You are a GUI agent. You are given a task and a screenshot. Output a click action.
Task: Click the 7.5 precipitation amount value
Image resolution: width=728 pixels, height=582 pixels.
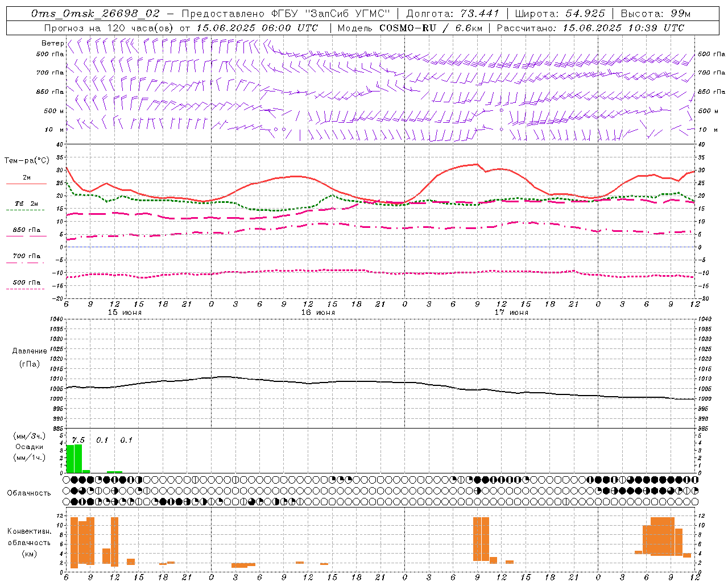(x=78, y=440)
